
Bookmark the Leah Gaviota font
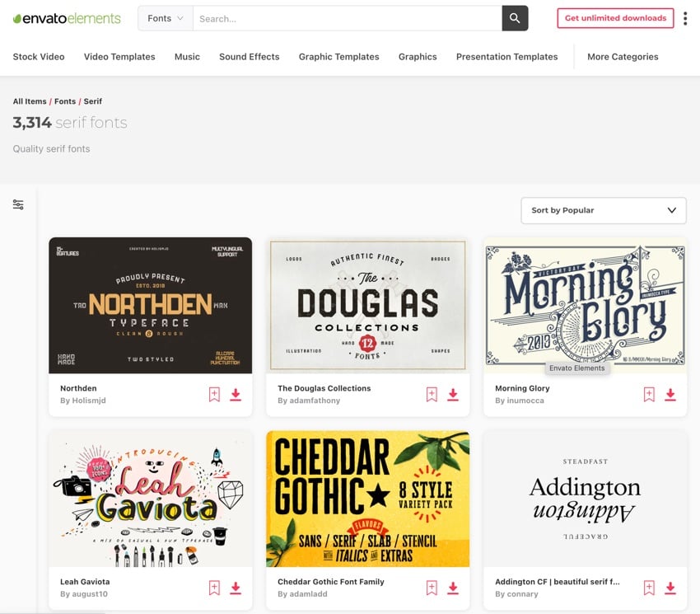pos(214,588)
